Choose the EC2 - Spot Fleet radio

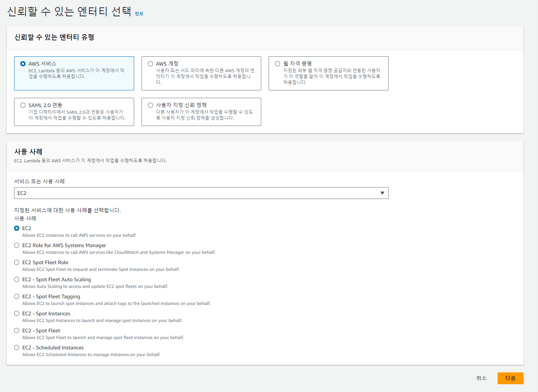tap(17, 330)
